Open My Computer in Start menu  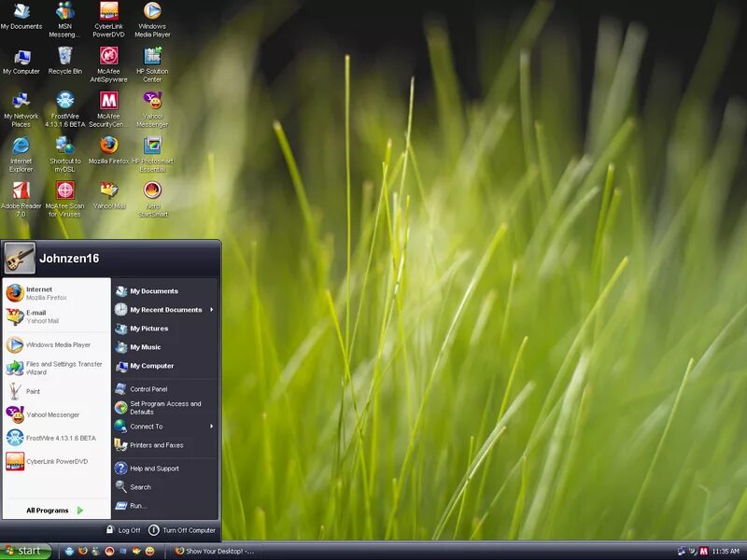(x=165, y=366)
